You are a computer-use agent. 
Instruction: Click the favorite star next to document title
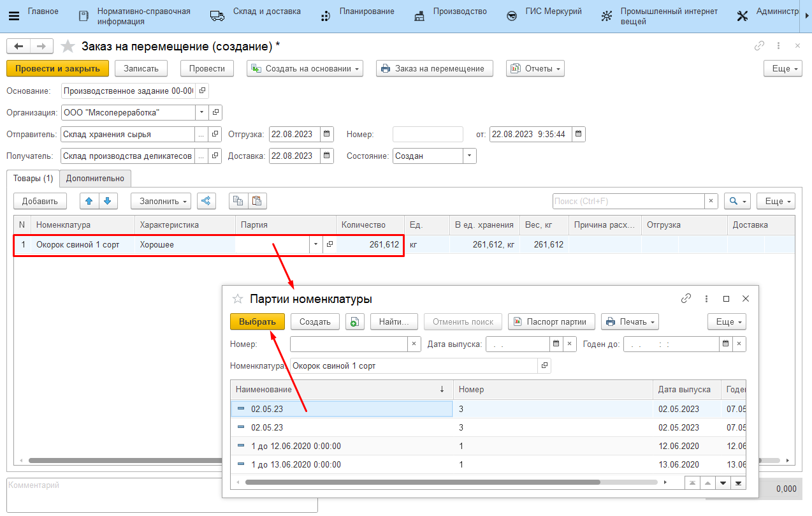[68, 47]
